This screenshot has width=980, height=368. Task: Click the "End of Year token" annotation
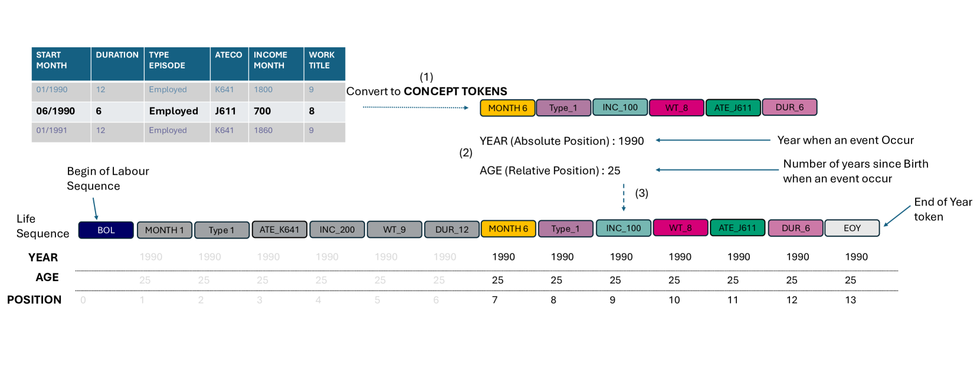pos(942,209)
